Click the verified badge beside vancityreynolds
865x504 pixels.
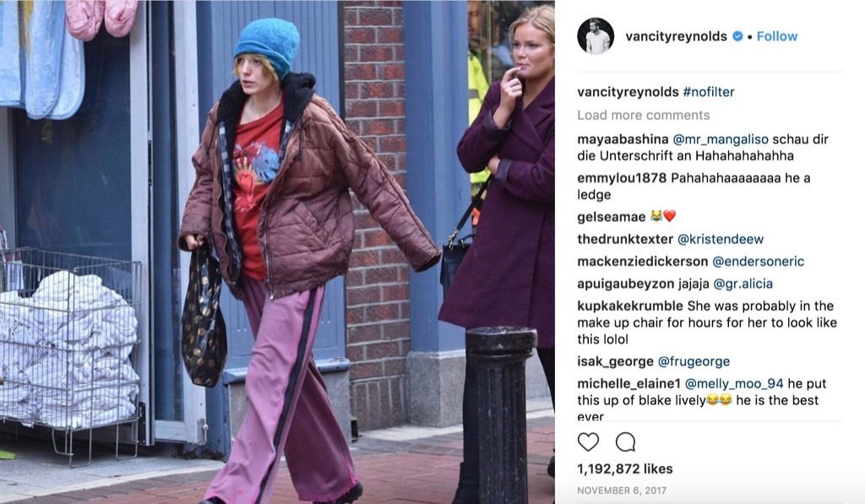pyautogui.click(x=737, y=36)
